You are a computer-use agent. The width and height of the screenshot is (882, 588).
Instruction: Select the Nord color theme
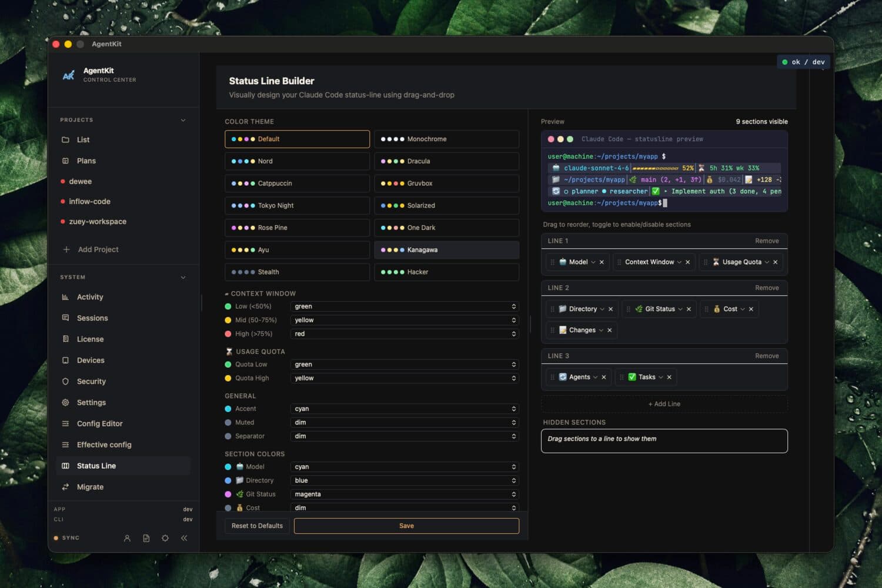tap(297, 161)
